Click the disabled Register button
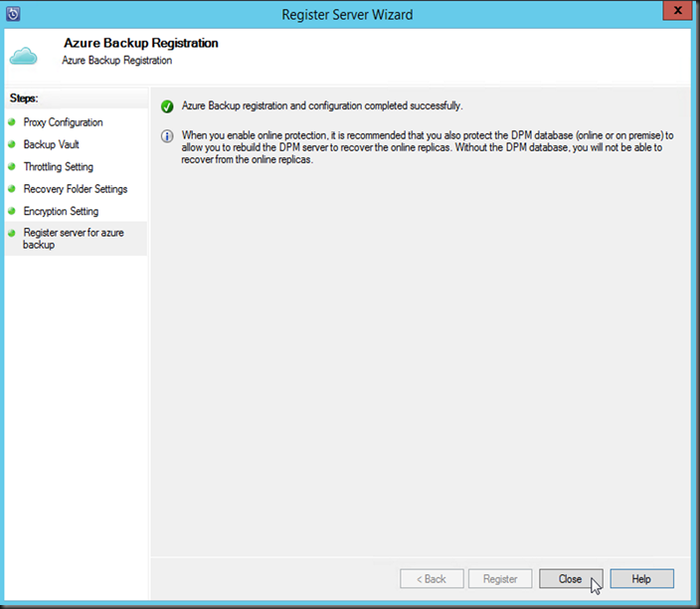The height and width of the screenshot is (609, 700). 500,578
